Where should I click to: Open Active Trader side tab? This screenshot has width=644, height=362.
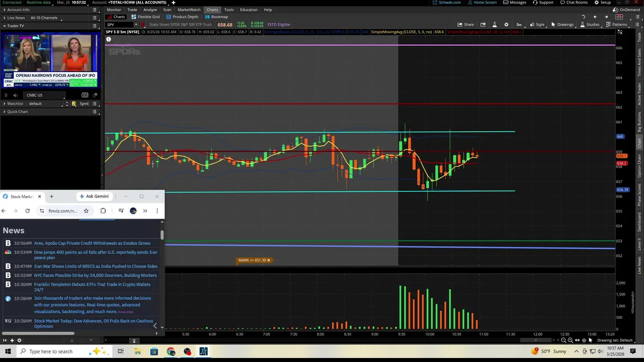click(x=639, y=94)
